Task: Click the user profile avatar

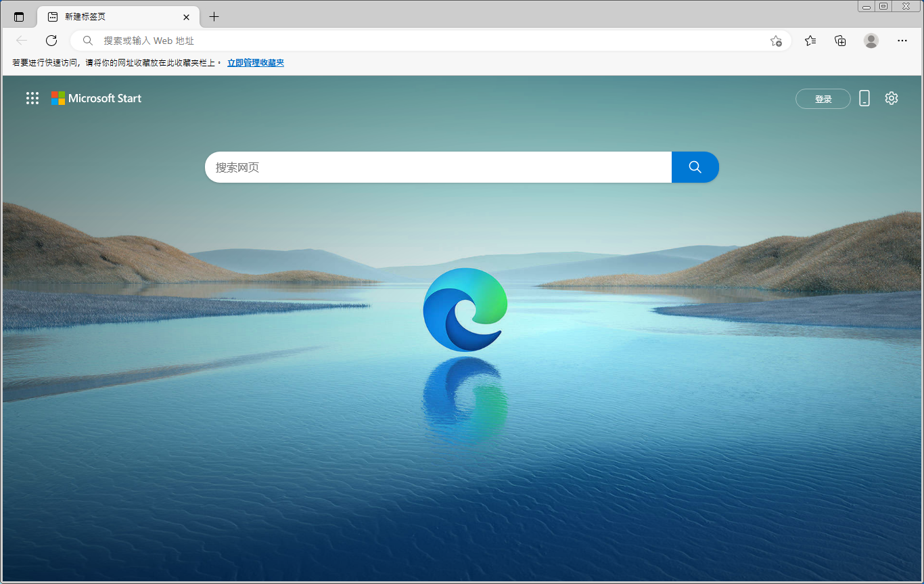Action: tap(871, 41)
